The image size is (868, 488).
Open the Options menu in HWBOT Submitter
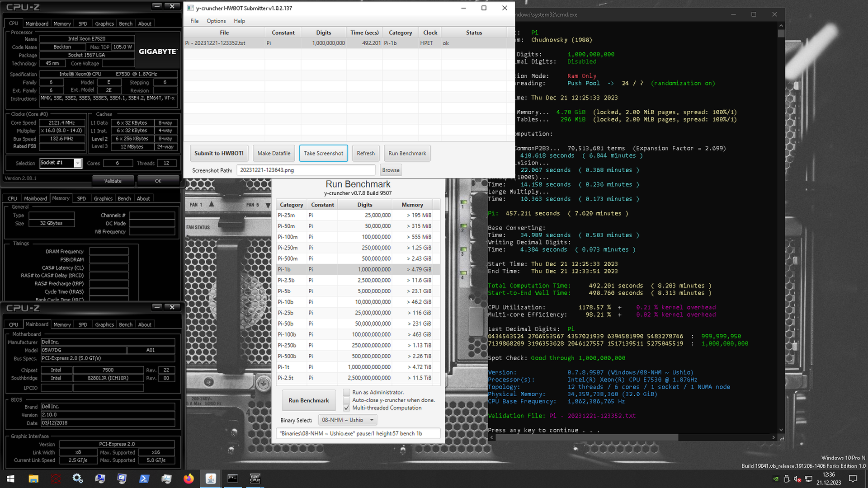click(x=216, y=21)
